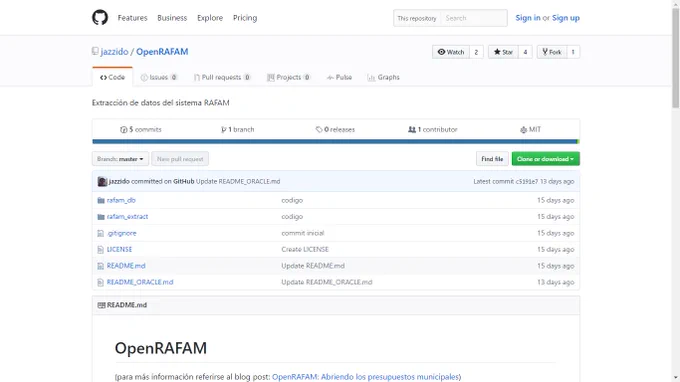Open the rafam_db folder
The width and height of the screenshot is (680, 382).
point(121,200)
